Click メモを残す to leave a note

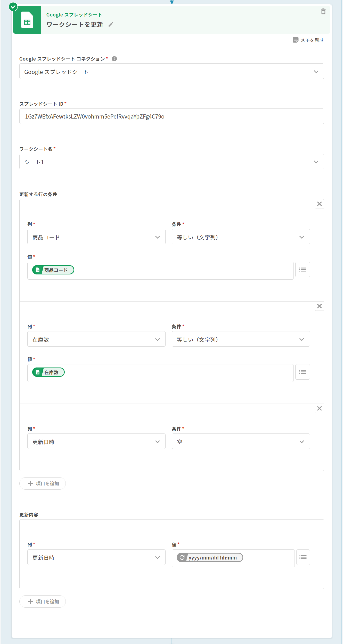point(308,40)
